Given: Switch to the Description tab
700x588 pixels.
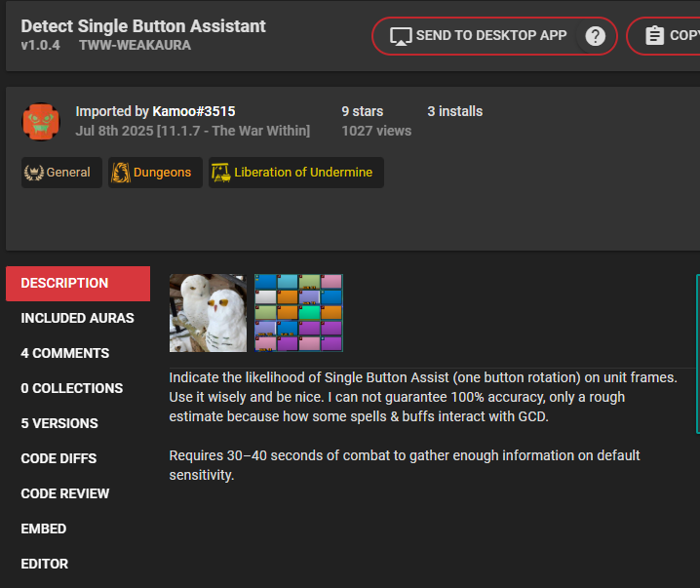Looking at the screenshot, I should pos(78,283).
